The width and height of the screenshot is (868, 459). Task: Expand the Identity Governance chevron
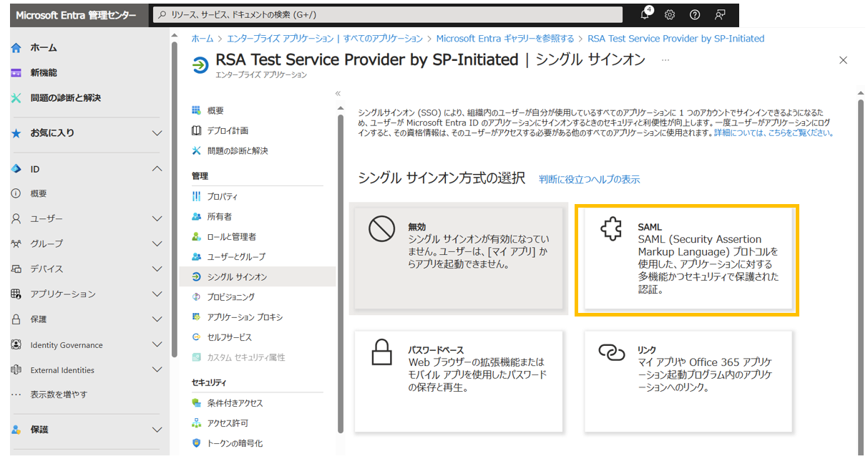click(157, 344)
